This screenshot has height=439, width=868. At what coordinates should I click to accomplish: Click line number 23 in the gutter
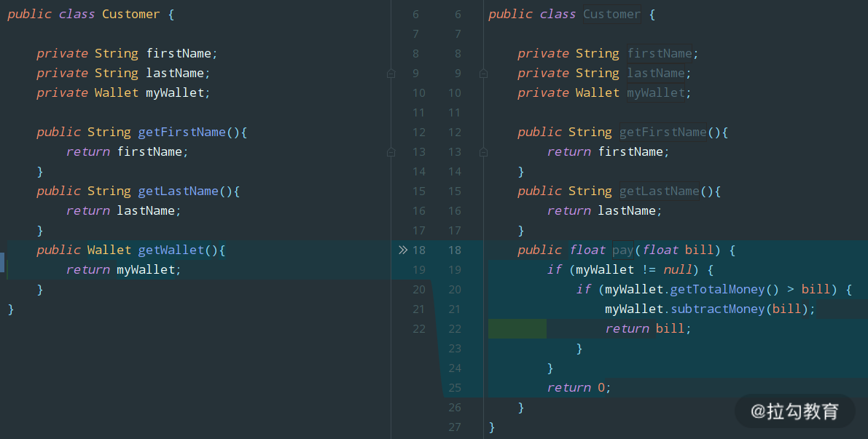tap(455, 348)
